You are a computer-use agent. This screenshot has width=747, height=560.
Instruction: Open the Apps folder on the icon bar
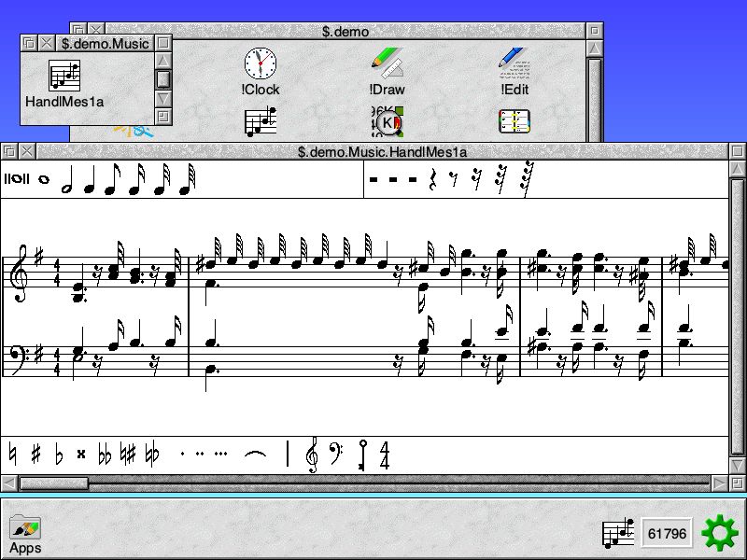pos(25,534)
